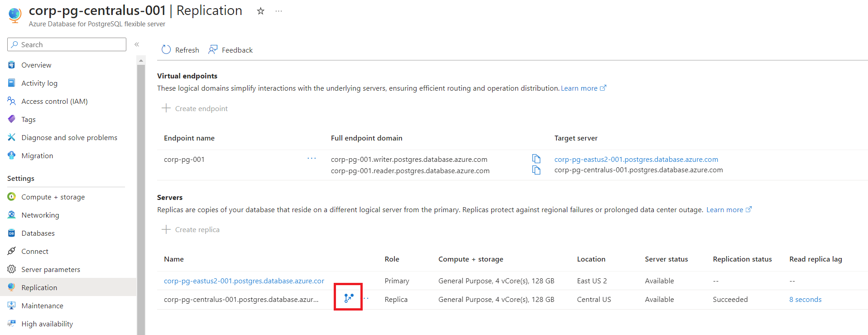Click the Create endpoint button

pyautogui.click(x=195, y=108)
